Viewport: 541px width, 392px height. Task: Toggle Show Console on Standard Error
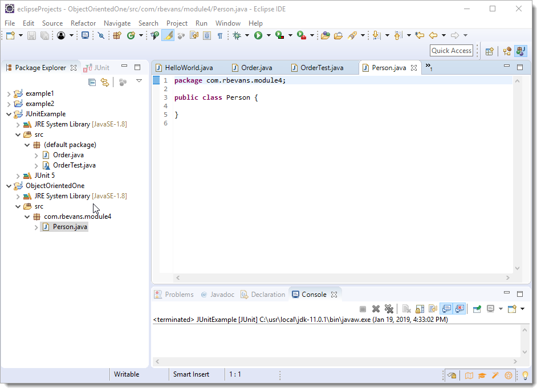(459, 309)
